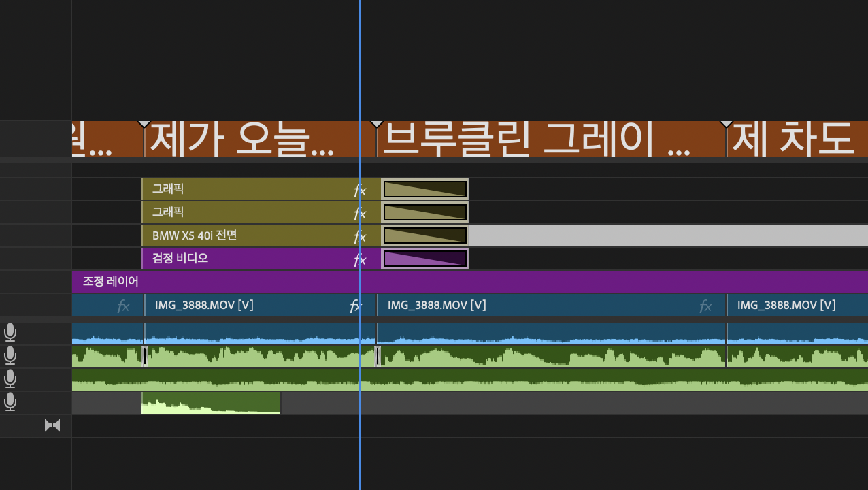This screenshot has width=868, height=490.
Task: Click the voice-over record microphone on the top audio track
Action: click(x=10, y=332)
